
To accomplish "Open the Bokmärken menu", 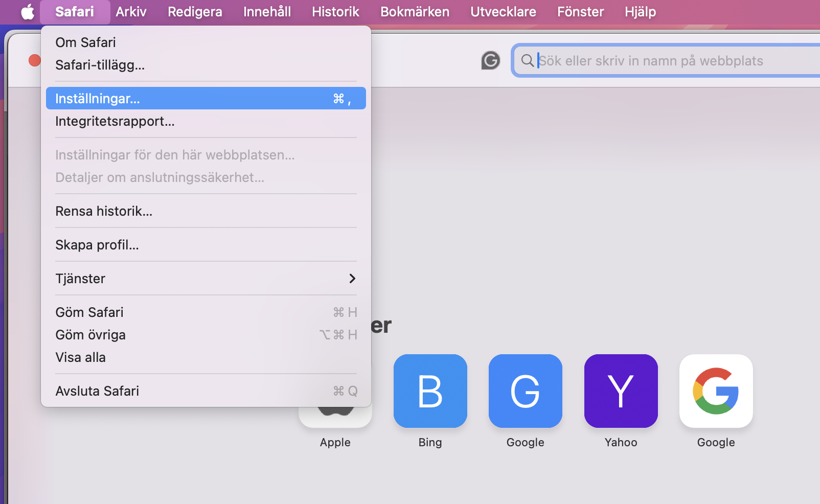I will point(415,12).
